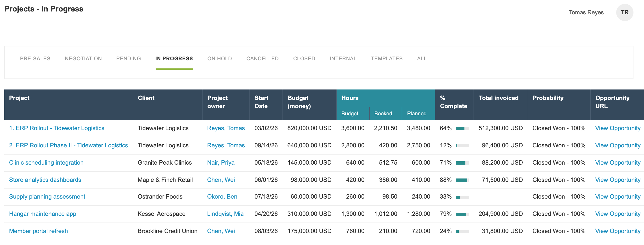Sort by Project column header
The width and height of the screenshot is (644, 245).
click(19, 98)
